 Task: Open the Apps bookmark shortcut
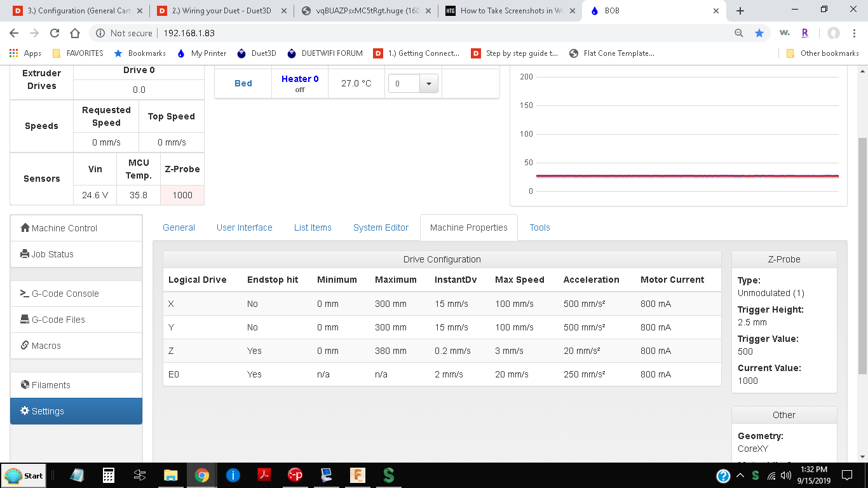tap(25, 53)
